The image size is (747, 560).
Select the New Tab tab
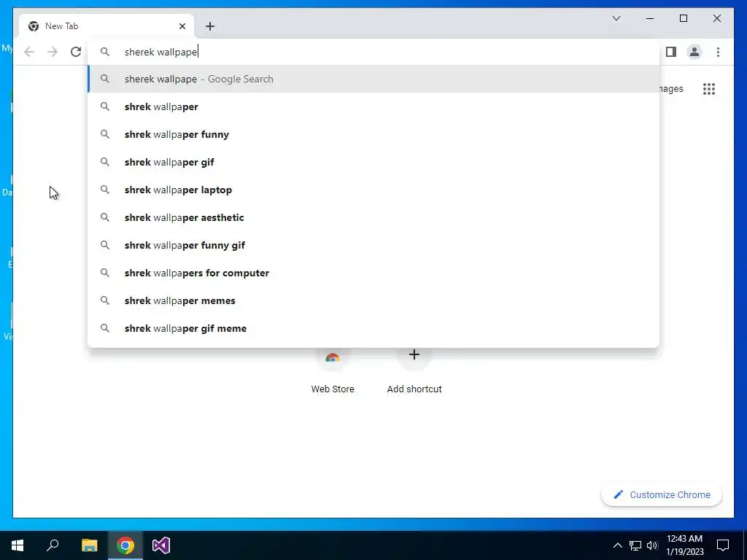[x=107, y=26]
